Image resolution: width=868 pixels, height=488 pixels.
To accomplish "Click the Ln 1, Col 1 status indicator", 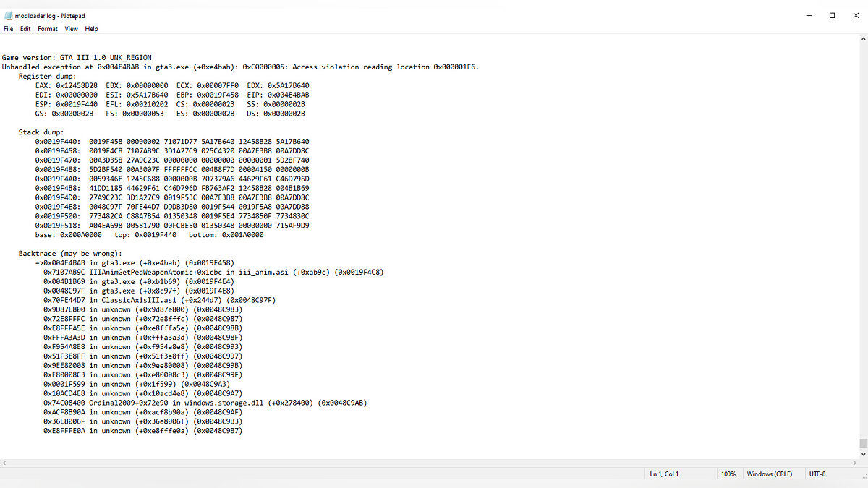I will [x=664, y=474].
